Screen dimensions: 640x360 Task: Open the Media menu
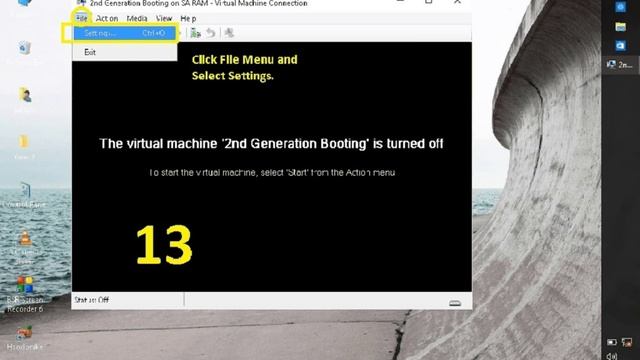137,18
